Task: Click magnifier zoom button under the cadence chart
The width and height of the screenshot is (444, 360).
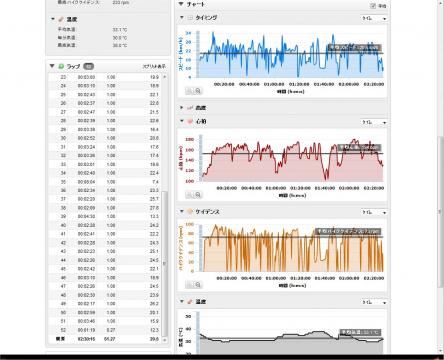Action: [198, 285]
